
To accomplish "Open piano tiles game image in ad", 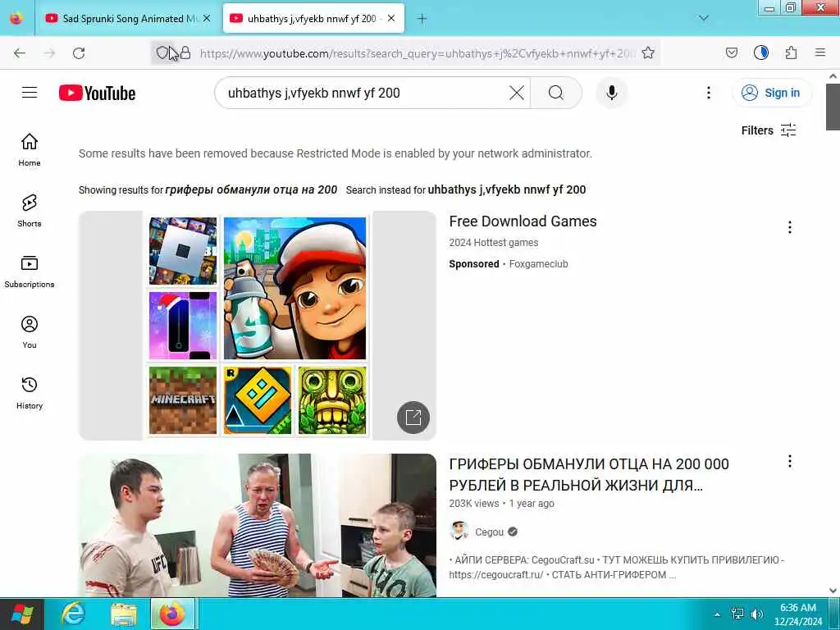I will [183, 325].
